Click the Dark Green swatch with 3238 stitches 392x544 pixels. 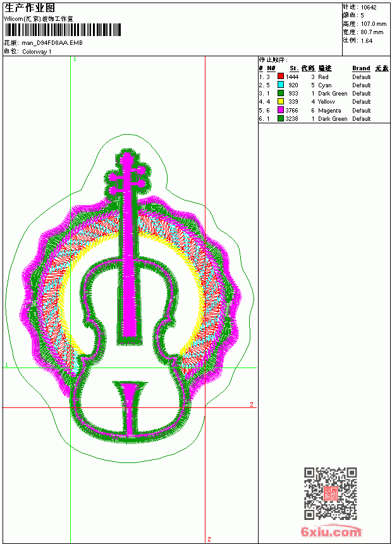pos(281,118)
